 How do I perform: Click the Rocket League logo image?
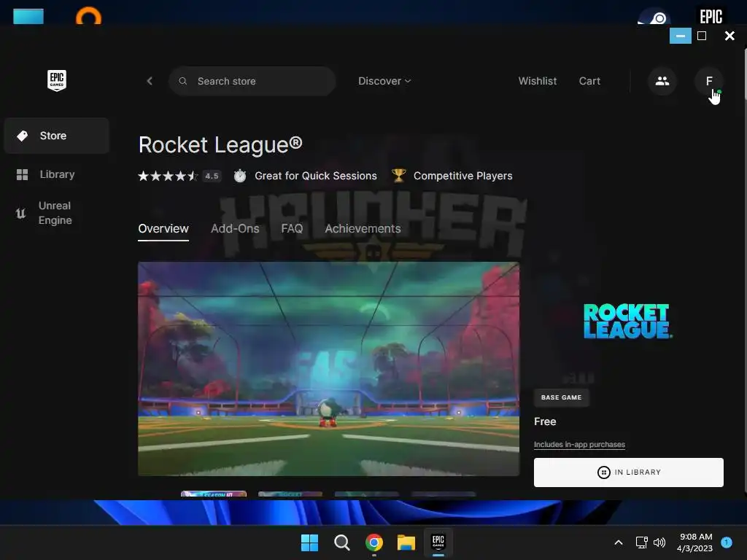click(627, 322)
